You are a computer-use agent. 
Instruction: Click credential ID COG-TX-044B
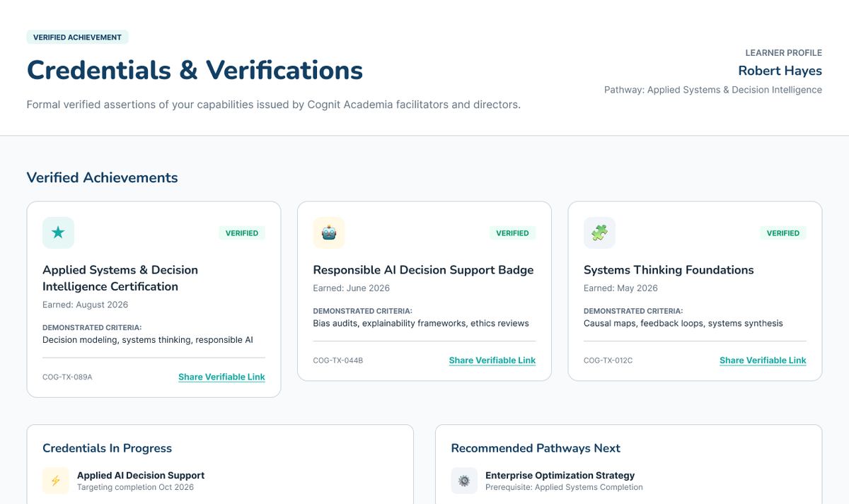[x=338, y=361]
